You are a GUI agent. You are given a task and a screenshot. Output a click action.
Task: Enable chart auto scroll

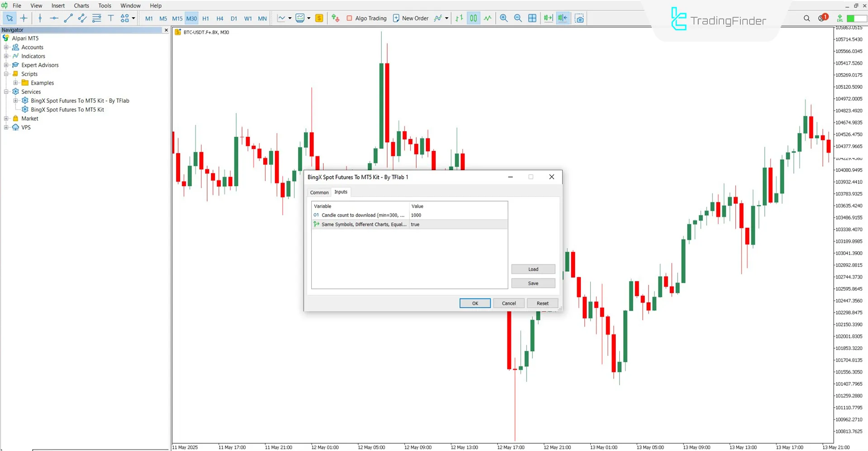[x=548, y=18]
